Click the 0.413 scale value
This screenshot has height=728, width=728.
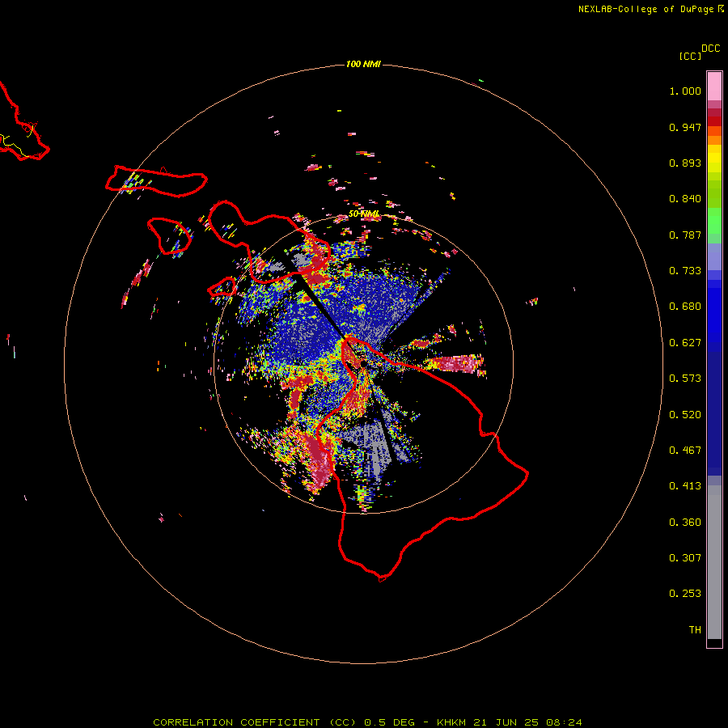685,486
